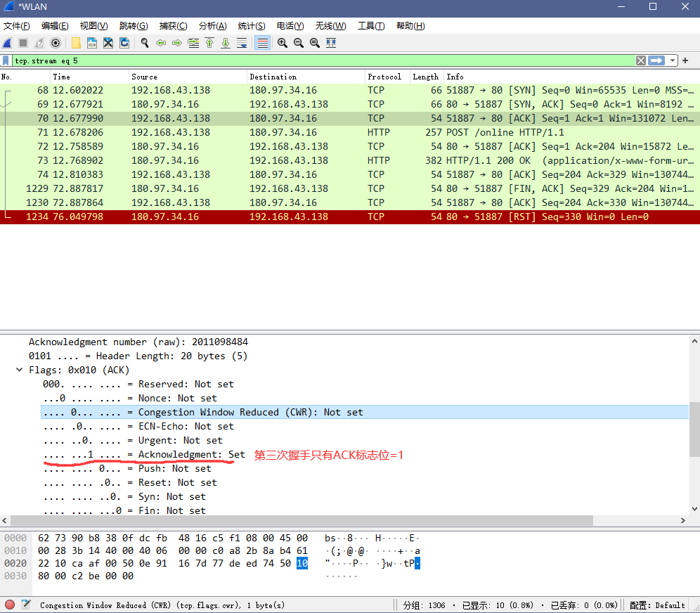Click the go to last packet icon
Screen dimensions: 700x613
(226, 43)
